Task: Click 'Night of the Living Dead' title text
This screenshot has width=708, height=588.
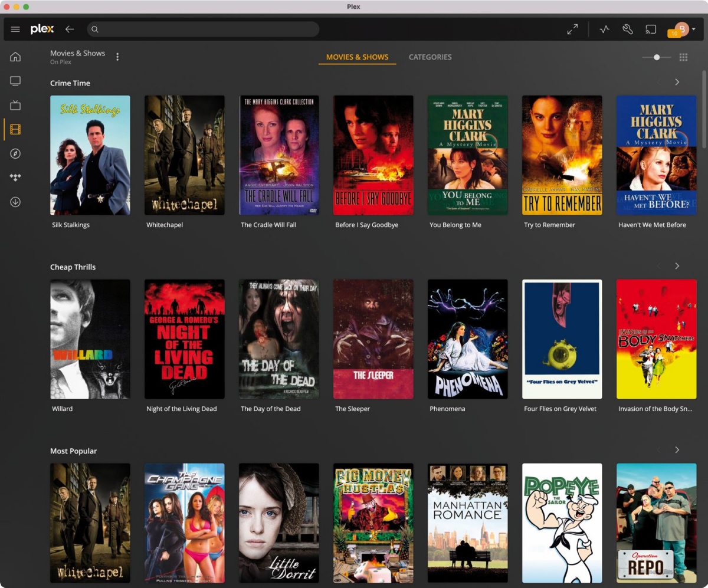Action: click(x=182, y=409)
